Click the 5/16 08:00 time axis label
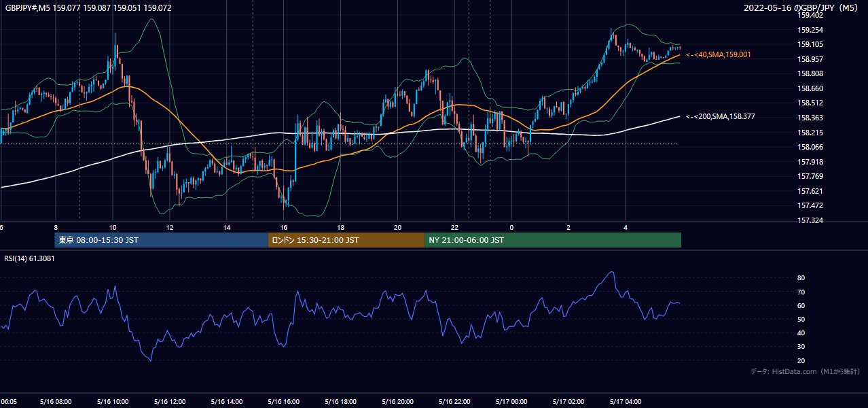 coord(56,401)
